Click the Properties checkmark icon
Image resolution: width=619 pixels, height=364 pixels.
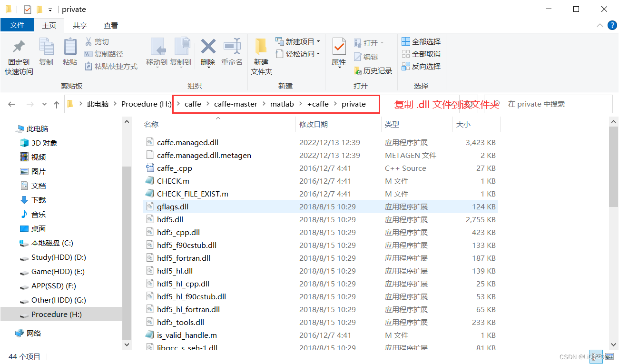click(339, 47)
